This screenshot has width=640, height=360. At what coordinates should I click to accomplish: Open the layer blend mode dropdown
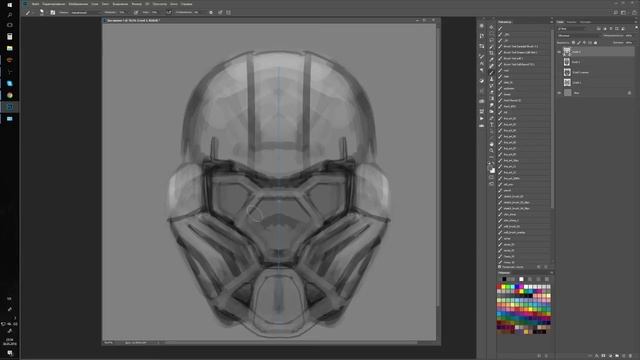[578, 36]
